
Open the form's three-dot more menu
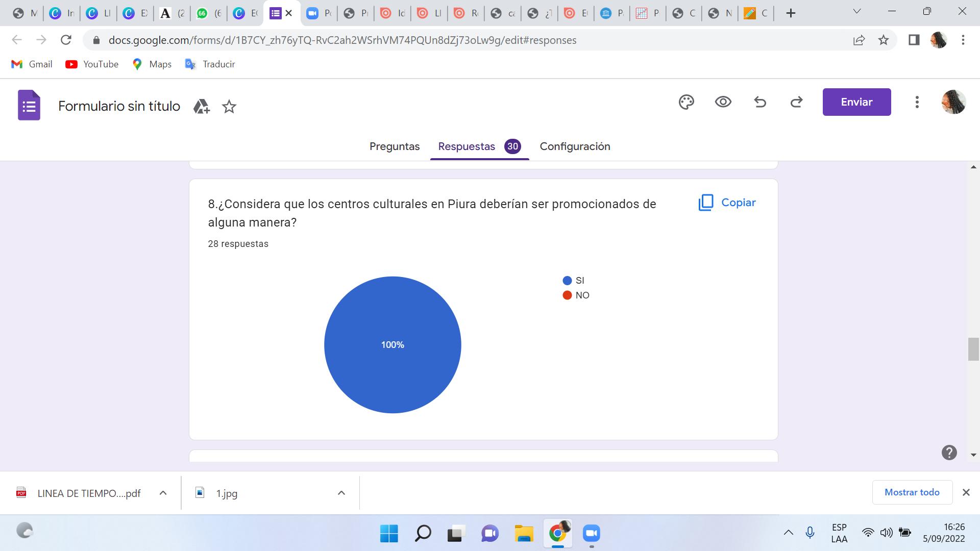[x=917, y=102]
